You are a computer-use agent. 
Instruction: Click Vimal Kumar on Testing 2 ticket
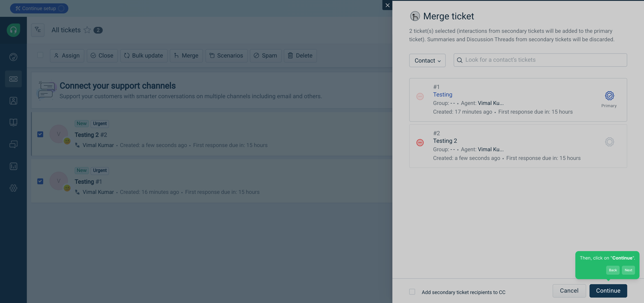point(98,145)
